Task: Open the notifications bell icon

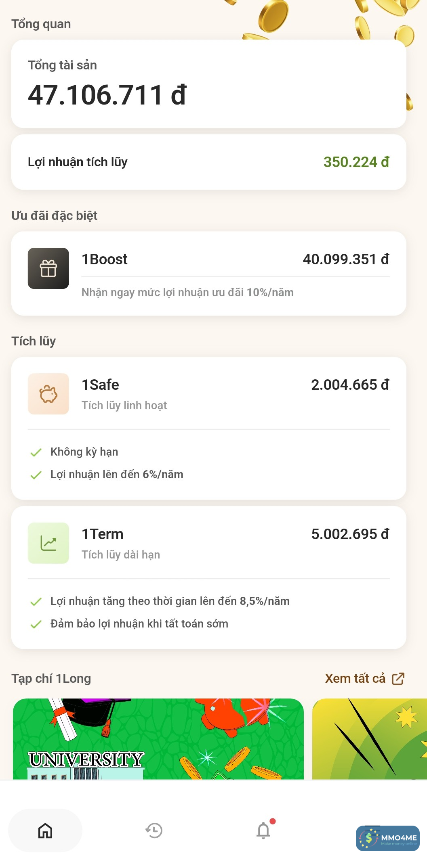Action: click(263, 831)
